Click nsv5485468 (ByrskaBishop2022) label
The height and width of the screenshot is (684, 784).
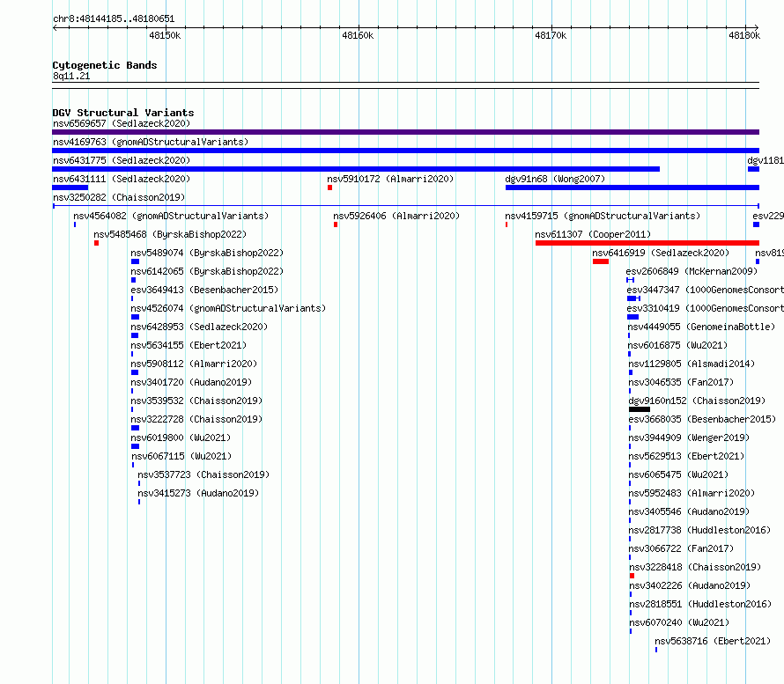170,234
